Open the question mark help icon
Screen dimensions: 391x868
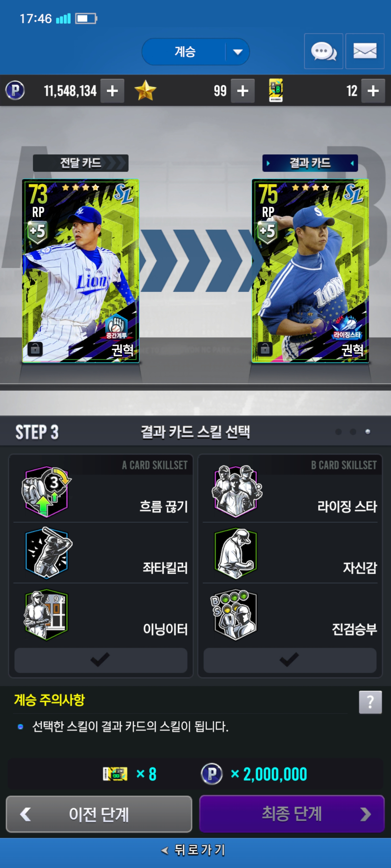tap(370, 702)
